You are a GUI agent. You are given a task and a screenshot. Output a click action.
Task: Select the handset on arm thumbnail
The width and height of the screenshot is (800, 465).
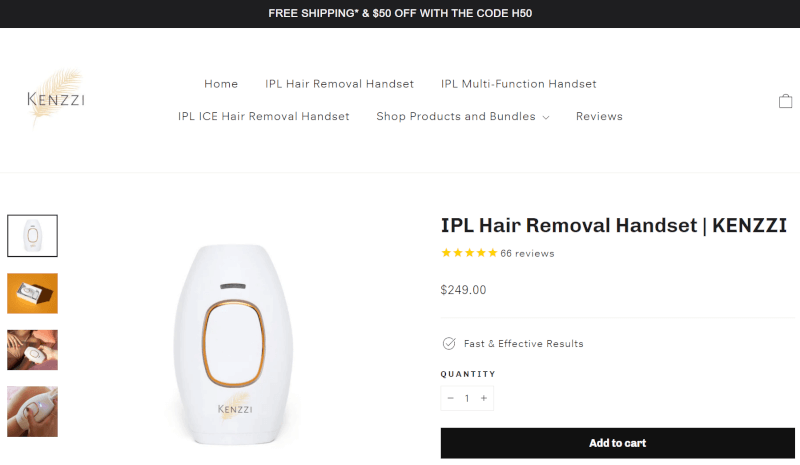click(x=32, y=350)
